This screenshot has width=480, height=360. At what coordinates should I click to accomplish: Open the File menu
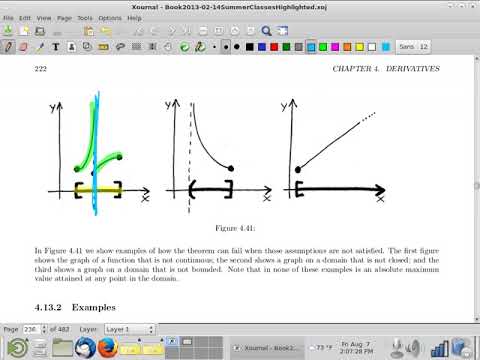tap(8, 18)
